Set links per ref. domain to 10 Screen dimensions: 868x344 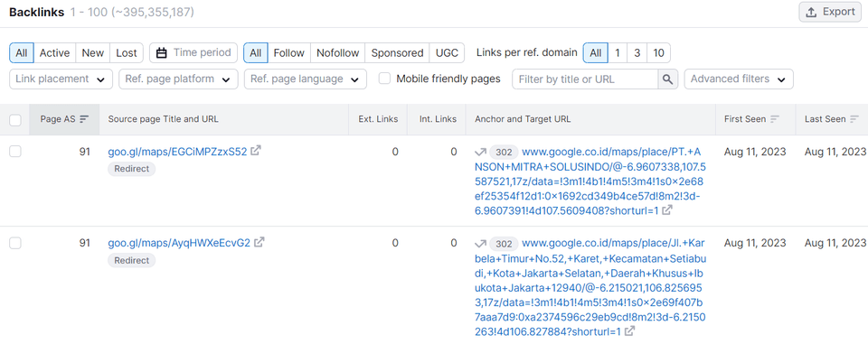(x=659, y=53)
